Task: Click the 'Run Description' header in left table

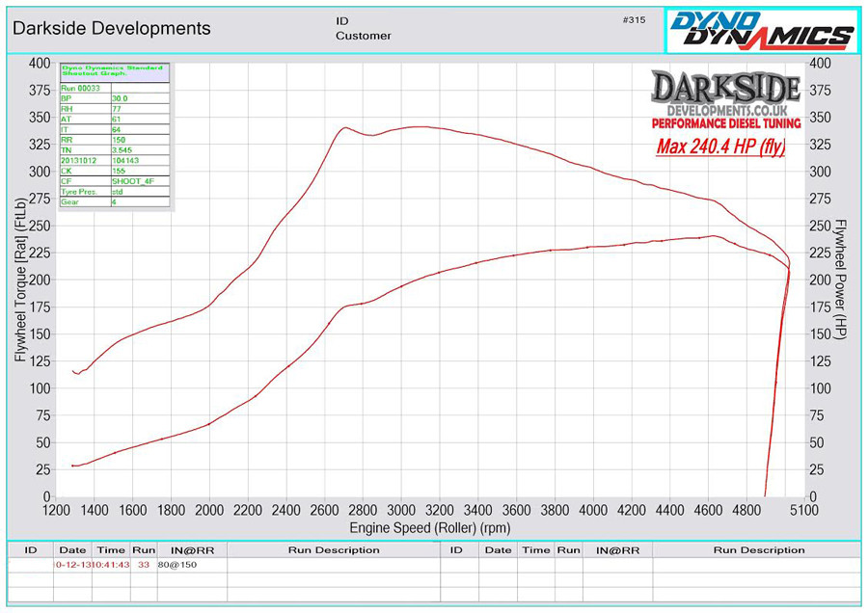Action: click(334, 550)
